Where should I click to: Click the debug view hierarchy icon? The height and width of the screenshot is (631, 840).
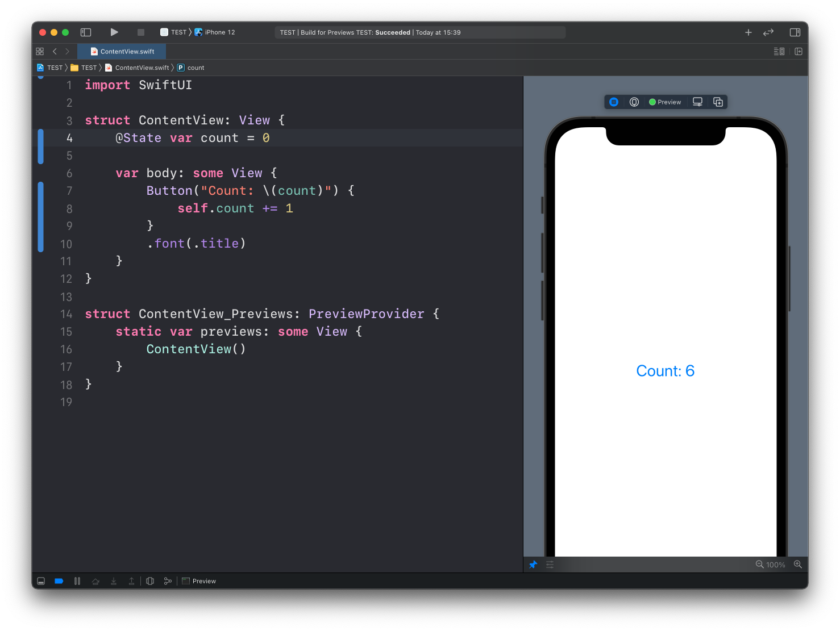click(x=150, y=581)
